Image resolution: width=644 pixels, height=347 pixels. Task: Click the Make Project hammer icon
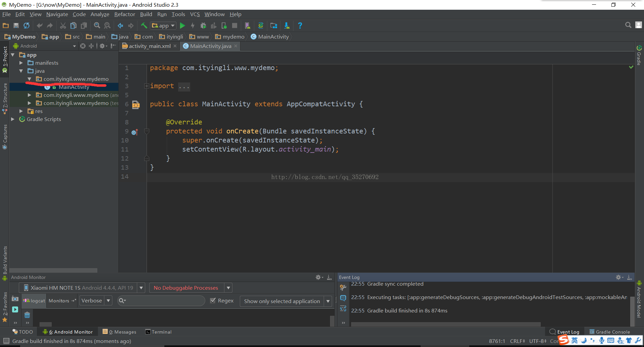click(x=144, y=25)
